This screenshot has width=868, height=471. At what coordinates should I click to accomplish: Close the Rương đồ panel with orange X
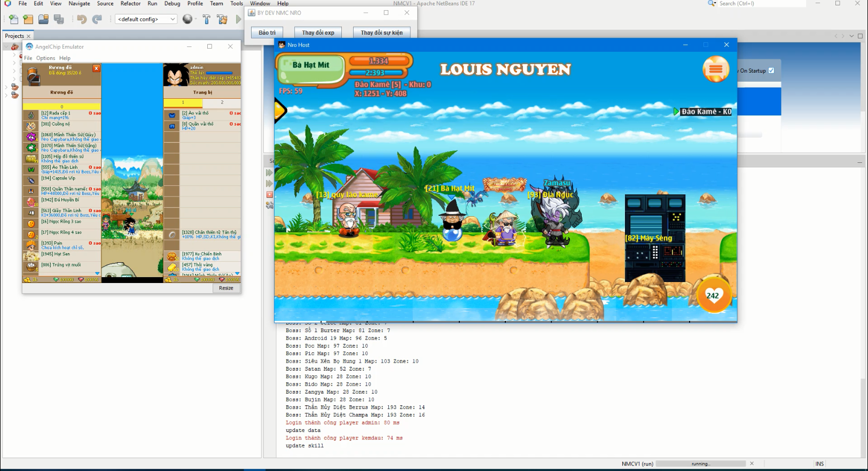[96, 68]
